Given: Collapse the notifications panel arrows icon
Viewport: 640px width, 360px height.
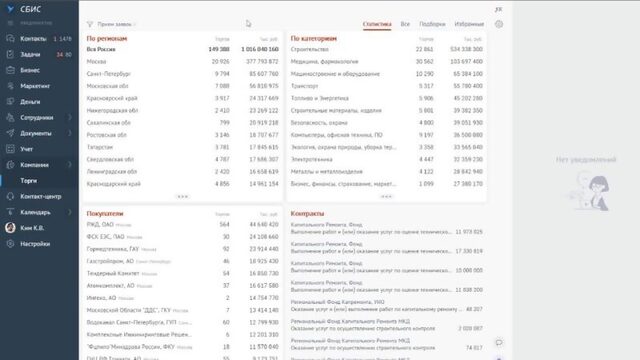Looking at the screenshot, I should point(498,9).
